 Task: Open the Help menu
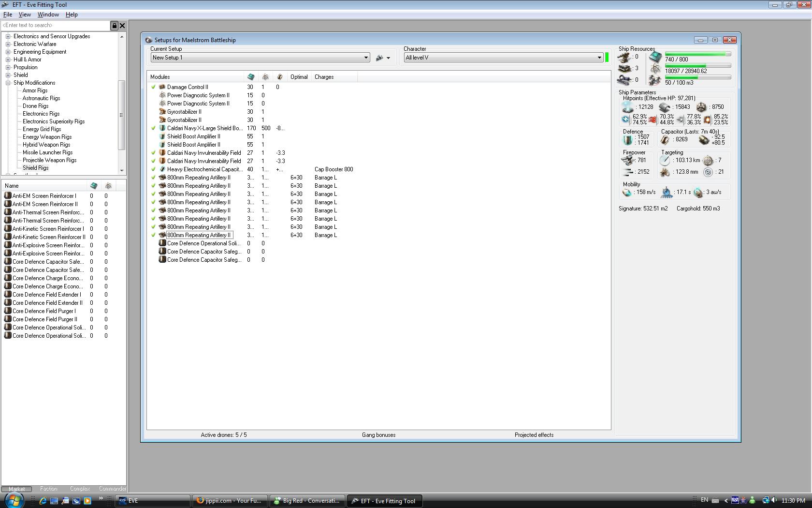(x=72, y=15)
